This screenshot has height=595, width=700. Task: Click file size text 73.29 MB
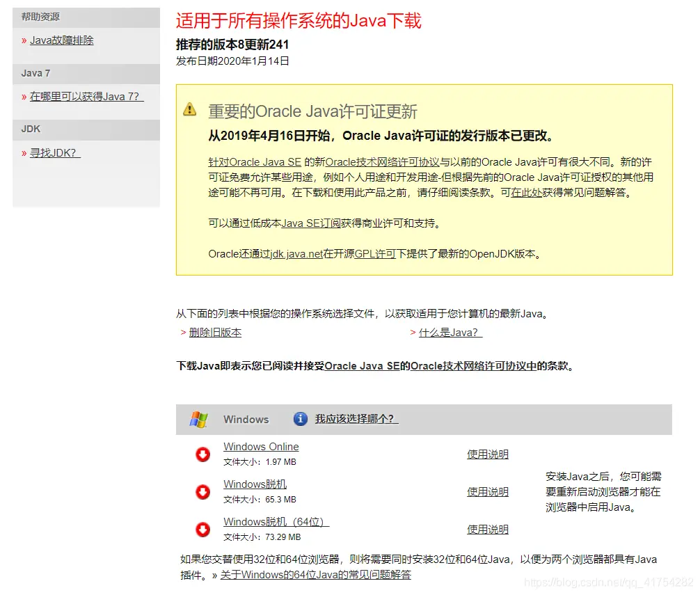click(283, 537)
